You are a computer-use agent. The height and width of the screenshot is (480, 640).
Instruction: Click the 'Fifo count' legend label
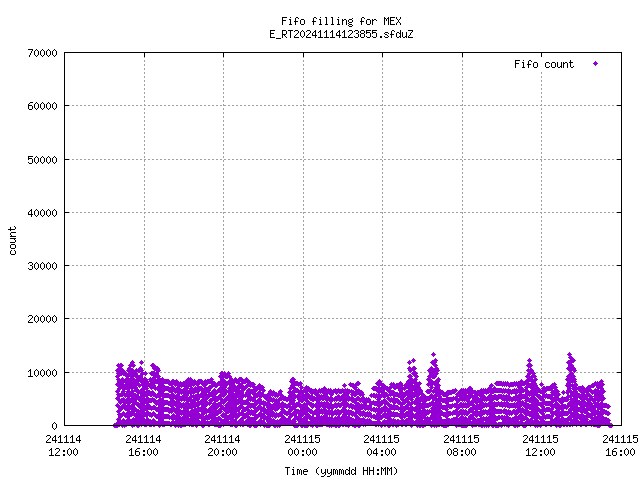point(544,64)
